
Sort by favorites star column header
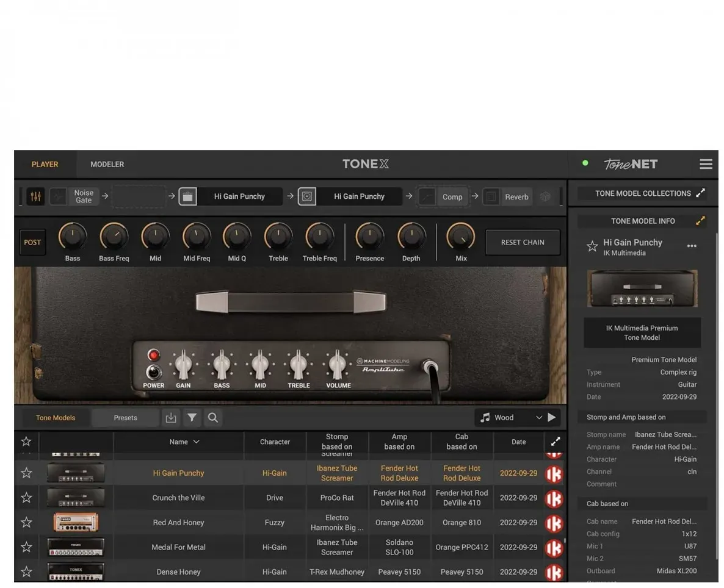(x=26, y=442)
